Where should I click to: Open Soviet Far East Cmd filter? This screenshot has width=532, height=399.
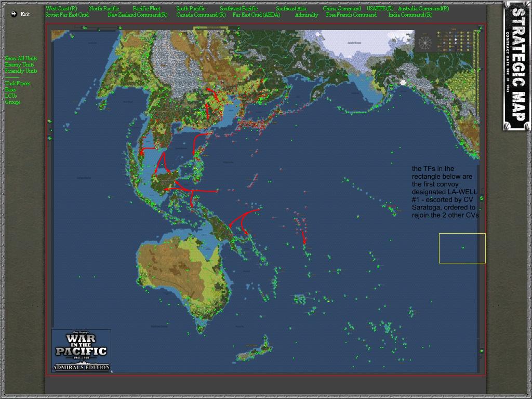point(67,15)
